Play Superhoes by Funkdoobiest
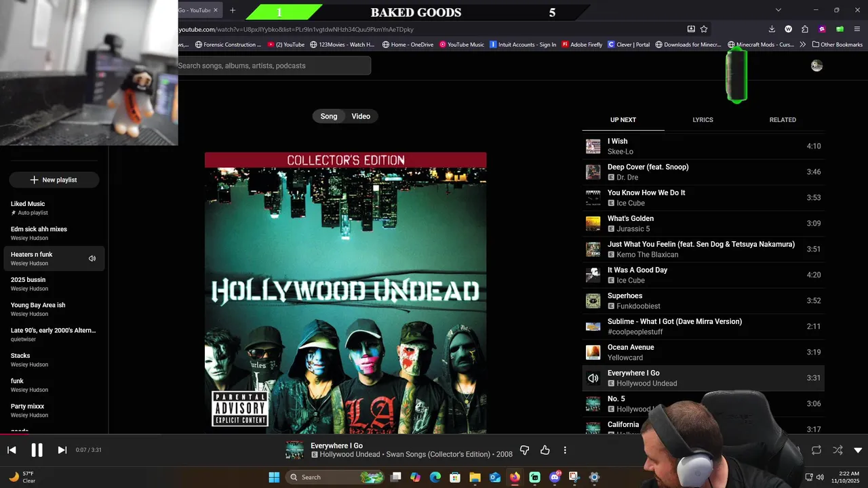 pos(703,301)
